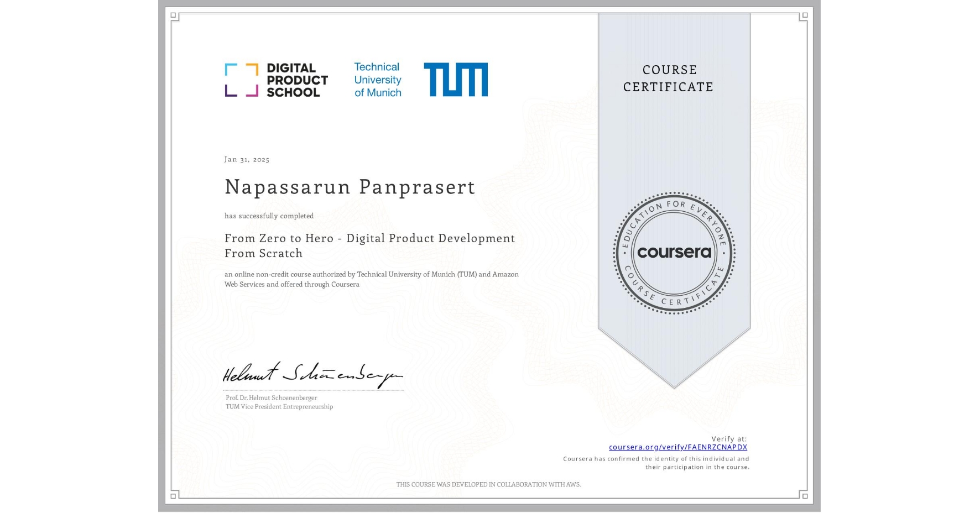Click the Technical University of Munich text
The height and width of the screenshot is (513, 980).
[377, 80]
